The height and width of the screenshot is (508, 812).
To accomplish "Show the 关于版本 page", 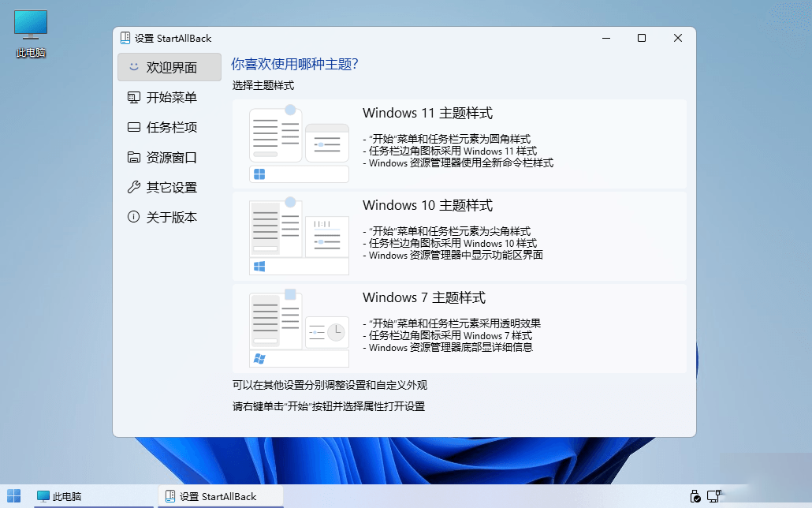I will [169, 217].
